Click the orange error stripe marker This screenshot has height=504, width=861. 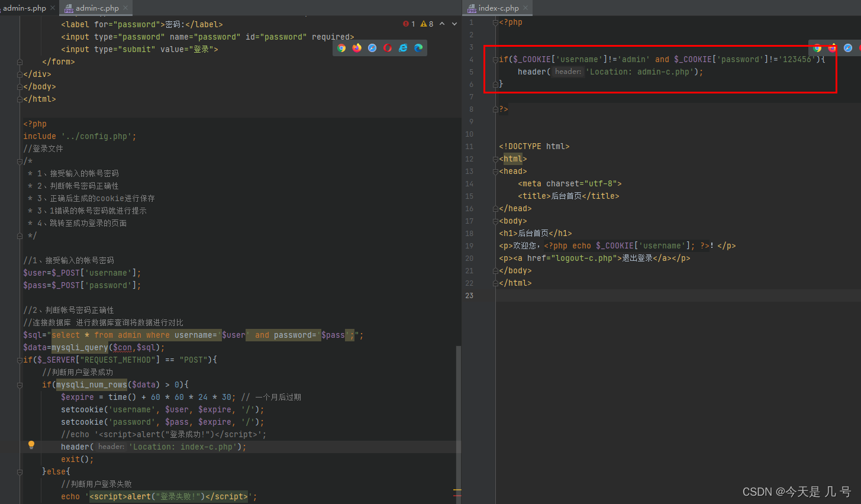point(457,490)
